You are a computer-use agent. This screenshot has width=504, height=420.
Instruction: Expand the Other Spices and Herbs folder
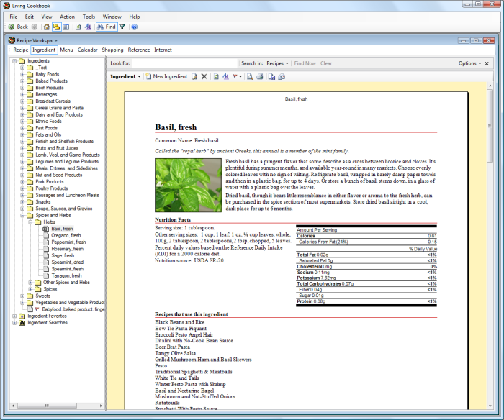(x=30, y=283)
